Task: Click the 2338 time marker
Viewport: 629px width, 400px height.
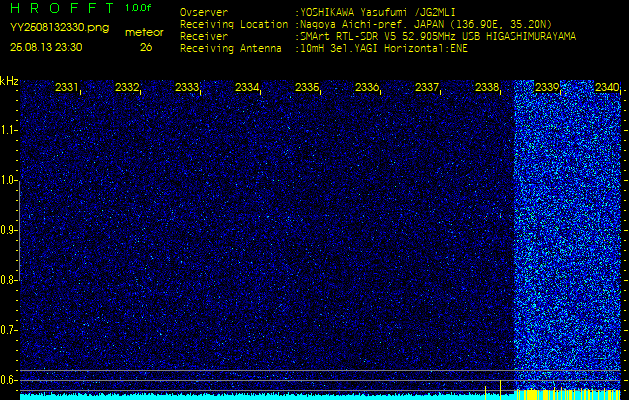Action: [487, 87]
